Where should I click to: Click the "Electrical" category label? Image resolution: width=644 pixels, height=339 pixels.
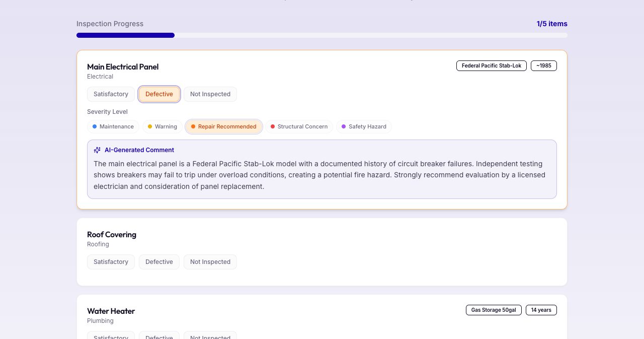coord(100,77)
